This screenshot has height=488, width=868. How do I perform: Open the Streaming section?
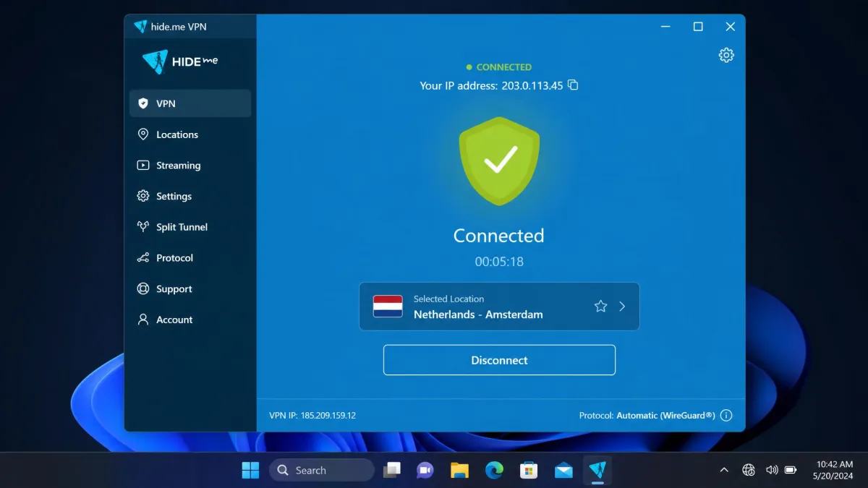click(x=190, y=166)
